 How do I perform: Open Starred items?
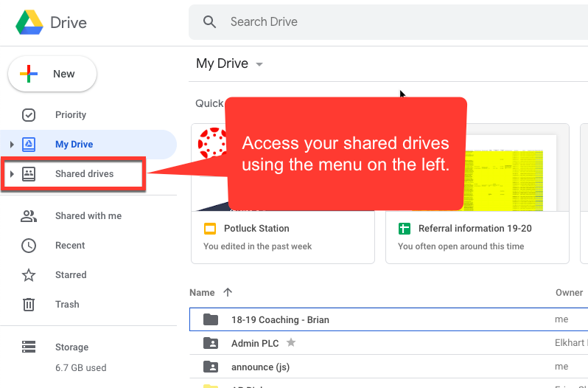pyautogui.click(x=71, y=275)
